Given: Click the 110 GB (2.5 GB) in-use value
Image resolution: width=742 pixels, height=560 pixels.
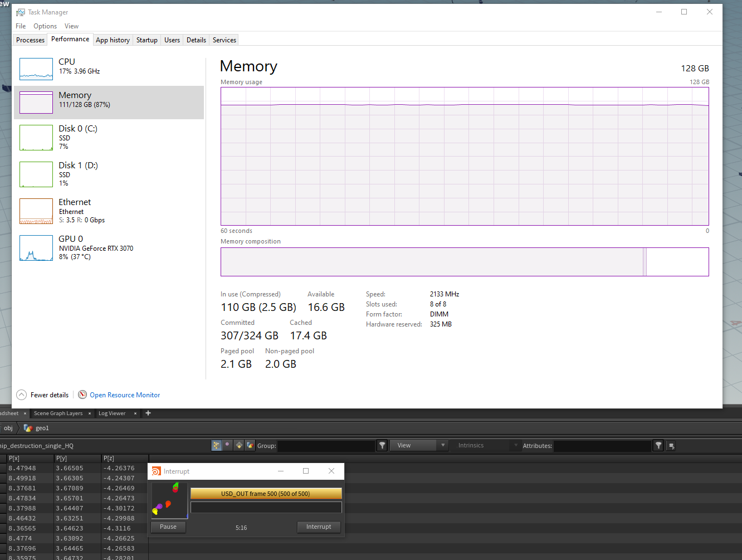Looking at the screenshot, I should tap(258, 307).
